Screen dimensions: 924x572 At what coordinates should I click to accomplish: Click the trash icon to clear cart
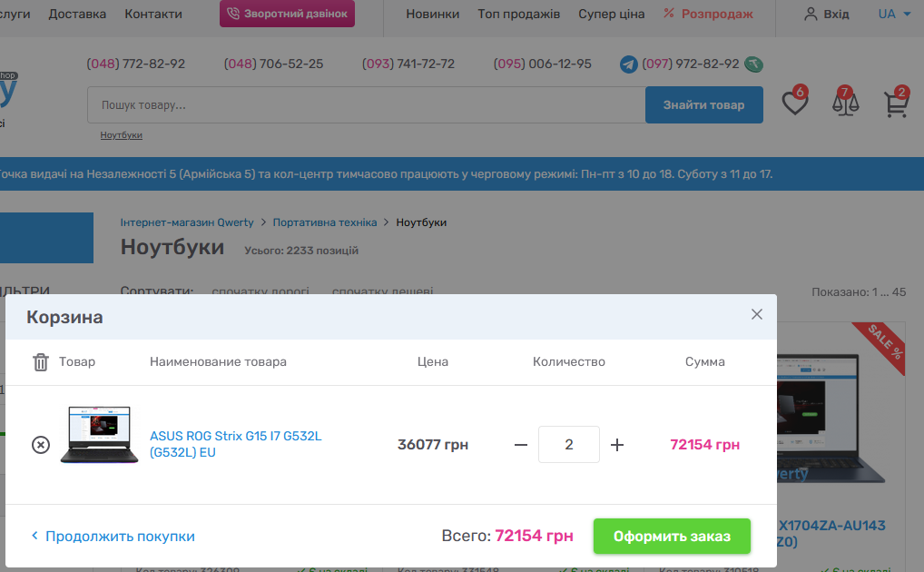click(x=41, y=362)
